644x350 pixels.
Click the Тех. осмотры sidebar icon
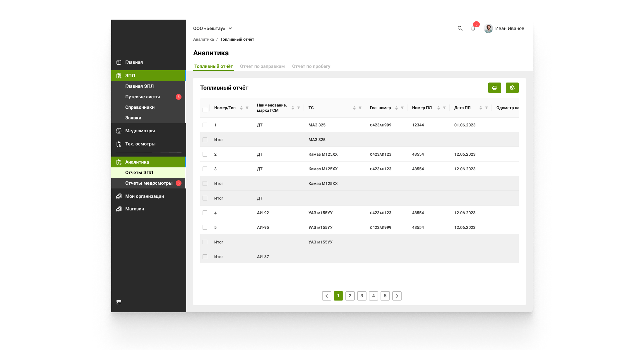click(x=119, y=144)
